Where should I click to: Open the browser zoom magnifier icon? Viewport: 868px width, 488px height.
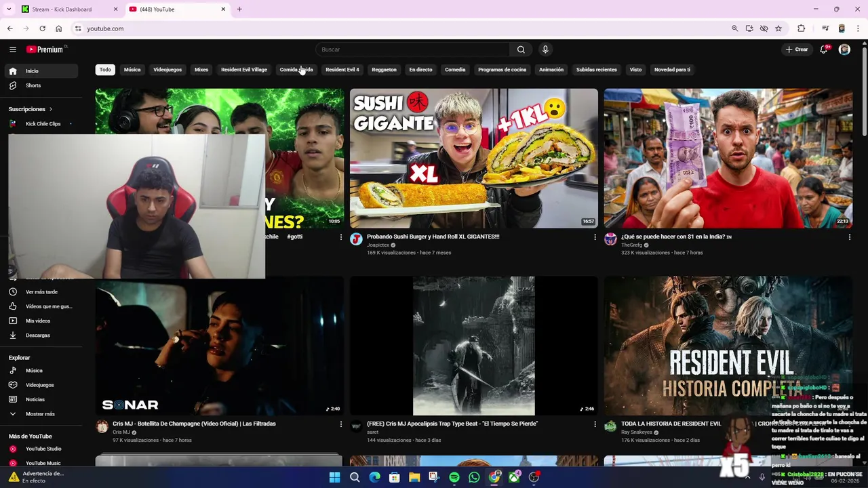click(x=734, y=28)
